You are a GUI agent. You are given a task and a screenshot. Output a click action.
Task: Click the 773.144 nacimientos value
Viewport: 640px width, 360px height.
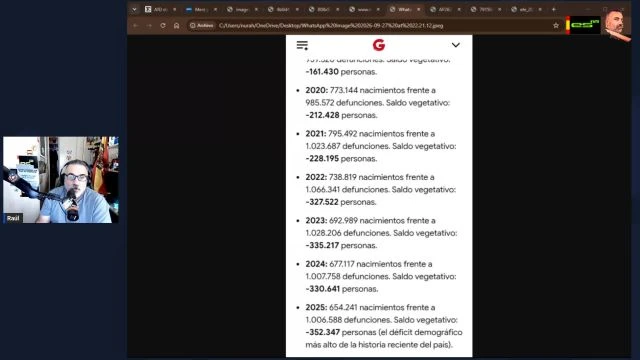tap(344, 90)
